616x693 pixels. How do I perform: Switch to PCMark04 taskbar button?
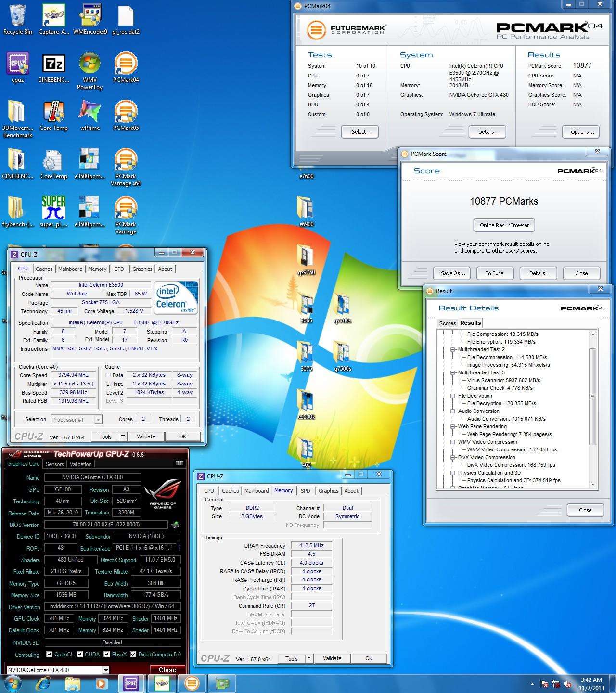click(192, 683)
